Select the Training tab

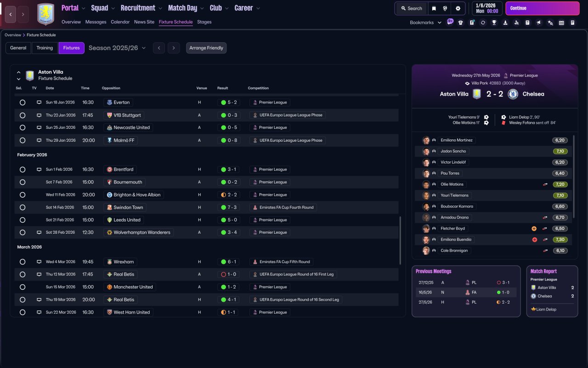click(x=45, y=48)
